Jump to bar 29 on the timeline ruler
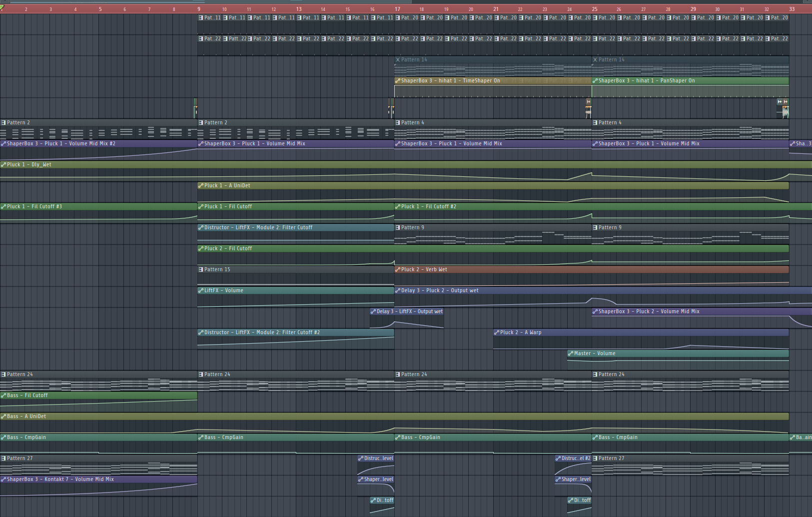 pos(693,9)
